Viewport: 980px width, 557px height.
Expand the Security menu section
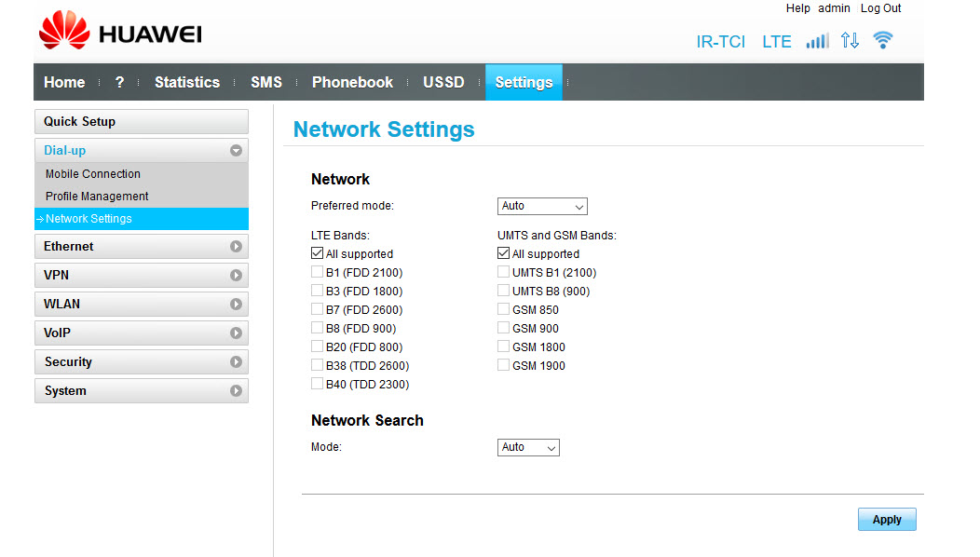141,362
